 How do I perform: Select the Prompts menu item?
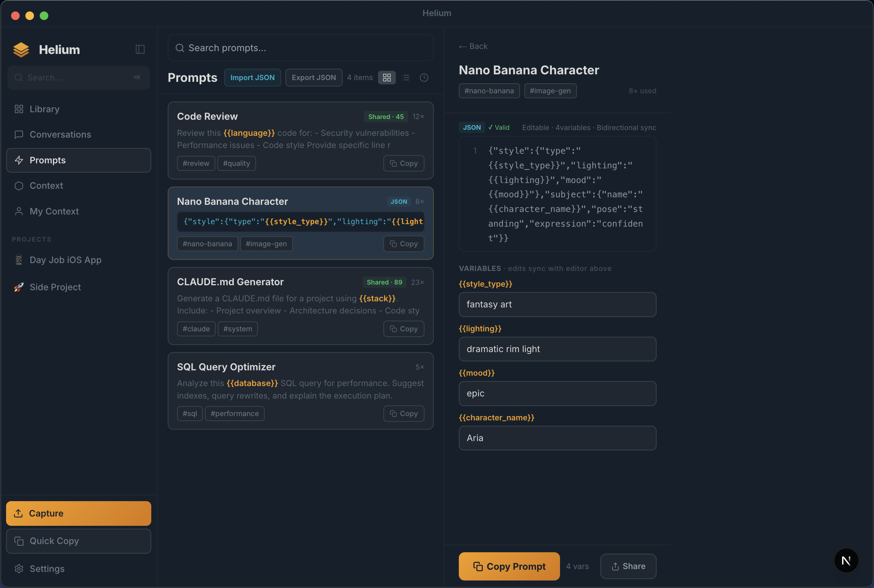click(x=48, y=160)
